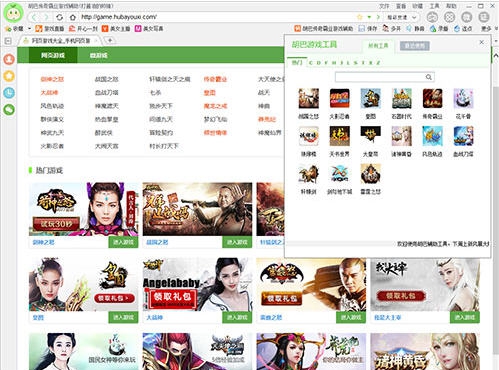Go back with the browser back arrow

[34, 17]
